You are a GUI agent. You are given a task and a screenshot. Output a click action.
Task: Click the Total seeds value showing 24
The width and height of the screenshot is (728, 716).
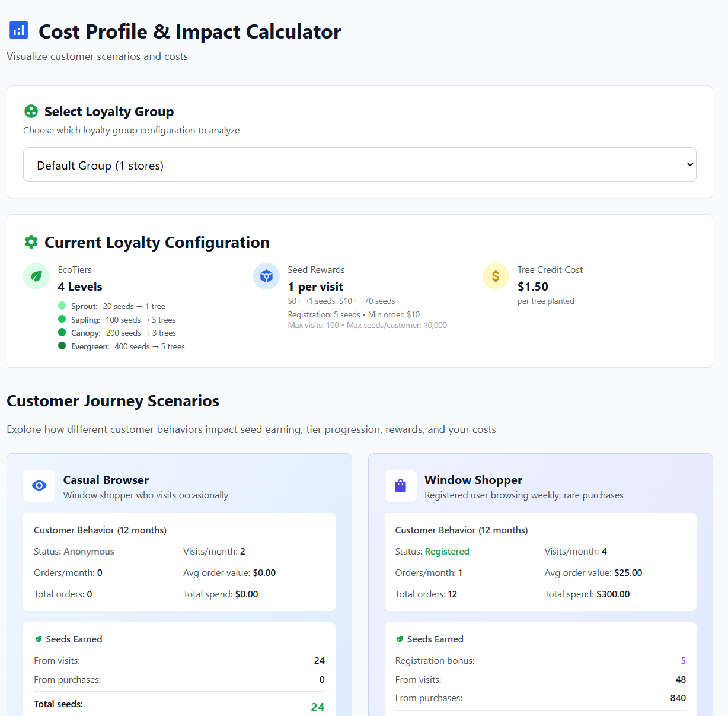317,707
